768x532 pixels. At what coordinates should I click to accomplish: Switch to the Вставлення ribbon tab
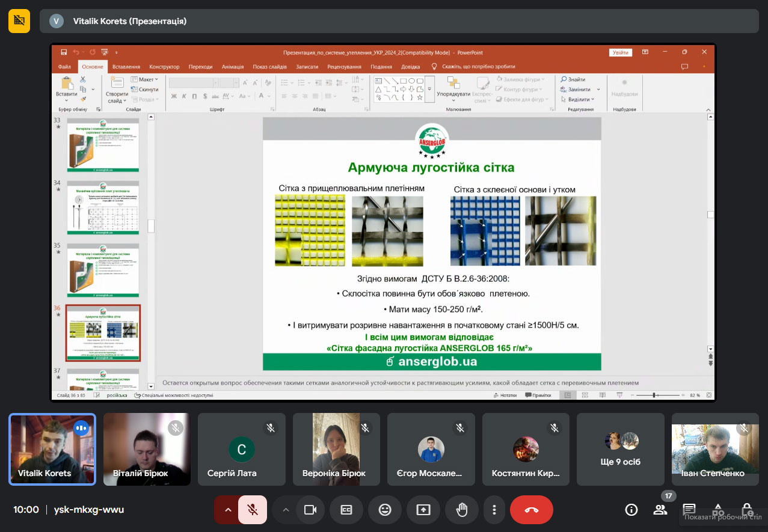126,67
